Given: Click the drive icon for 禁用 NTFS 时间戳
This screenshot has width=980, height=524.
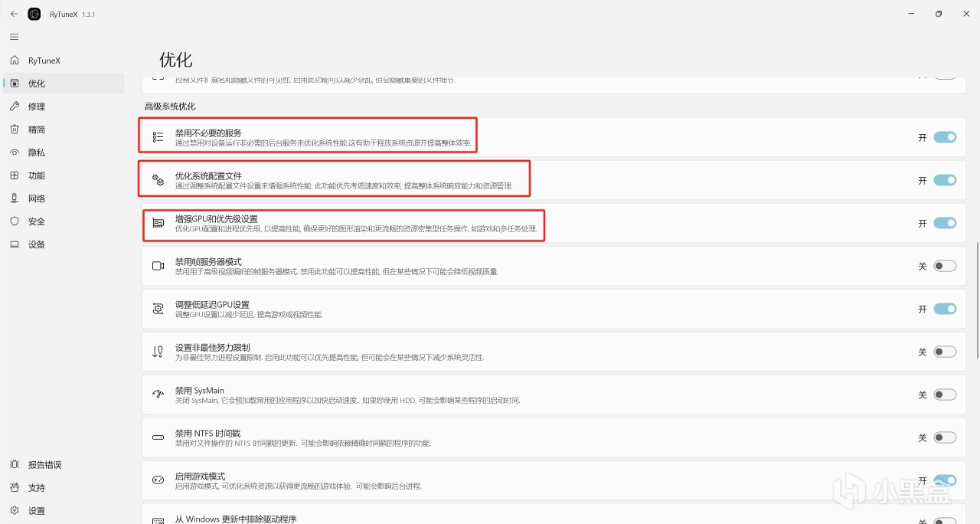Looking at the screenshot, I should tap(158, 437).
